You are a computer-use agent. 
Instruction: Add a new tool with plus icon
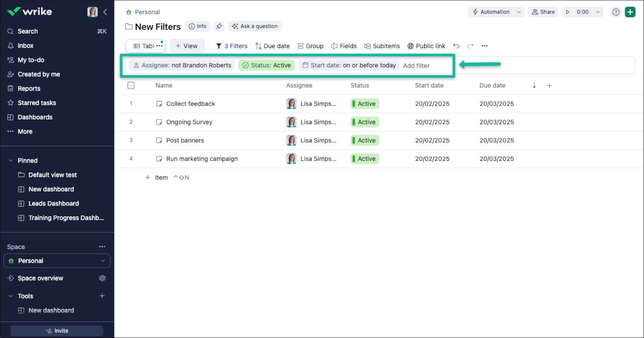point(102,296)
